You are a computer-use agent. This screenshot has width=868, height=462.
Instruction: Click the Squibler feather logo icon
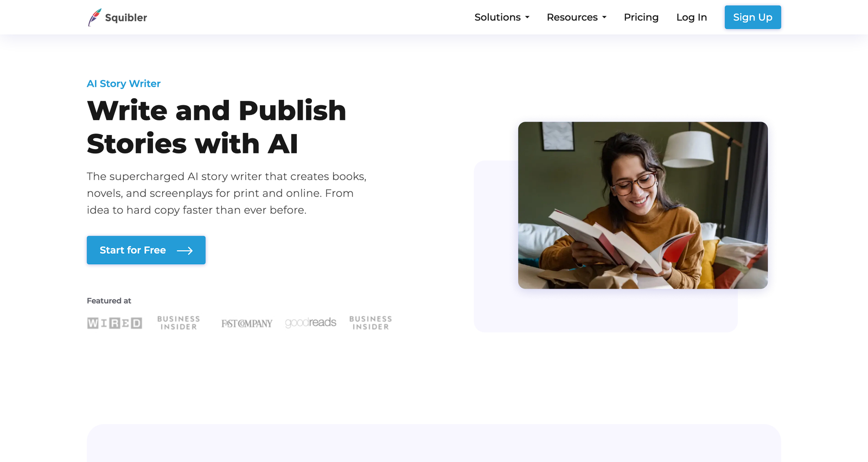tap(94, 17)
